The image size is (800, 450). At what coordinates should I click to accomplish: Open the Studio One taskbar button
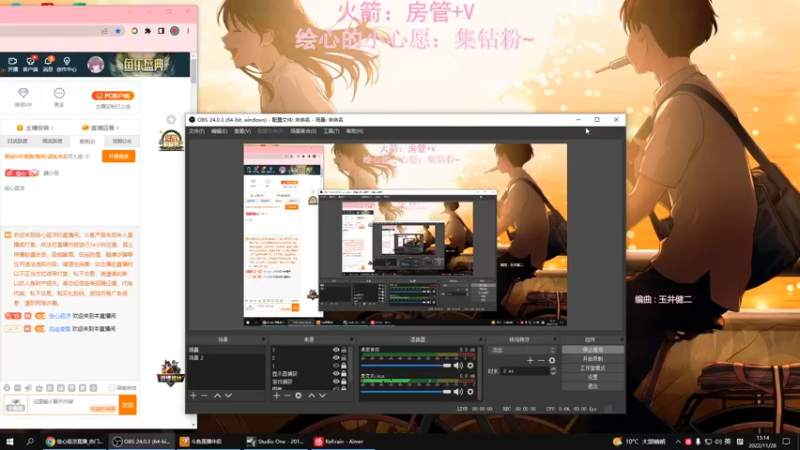(276, 441)
